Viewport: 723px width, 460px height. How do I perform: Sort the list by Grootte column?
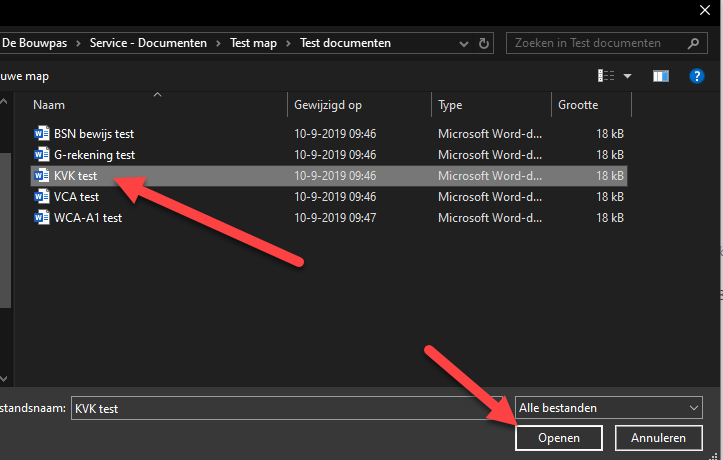tap(578, 105)
